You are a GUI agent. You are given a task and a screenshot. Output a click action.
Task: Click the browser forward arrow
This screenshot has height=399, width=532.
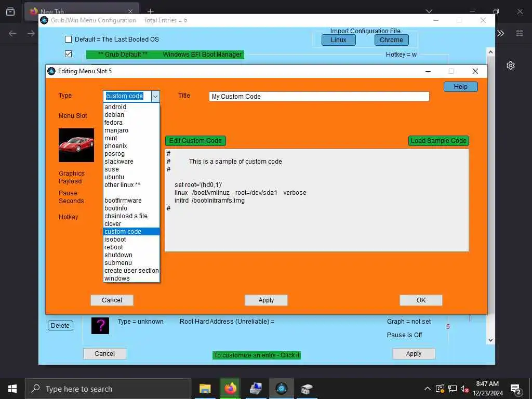click(31, 33)
